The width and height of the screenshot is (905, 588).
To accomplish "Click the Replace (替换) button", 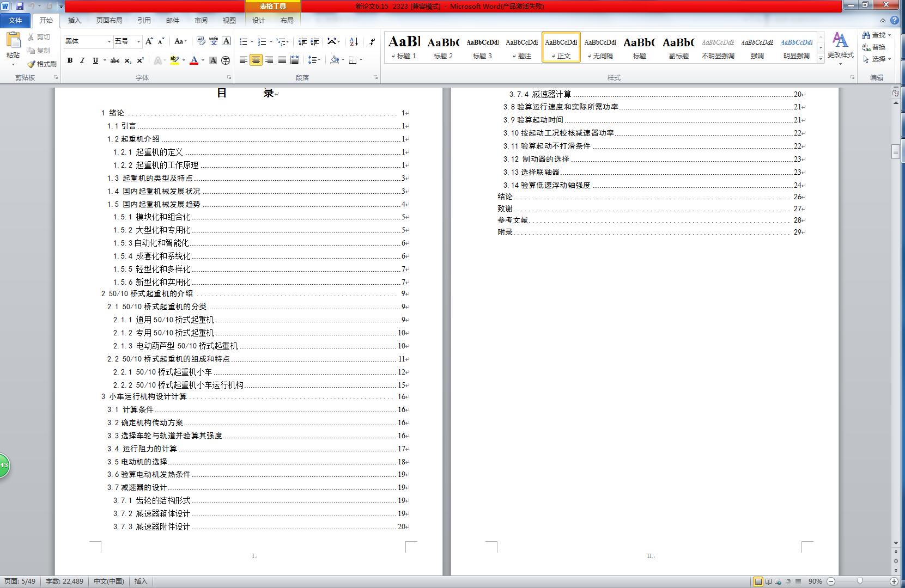I will click(x=874, y=47).
